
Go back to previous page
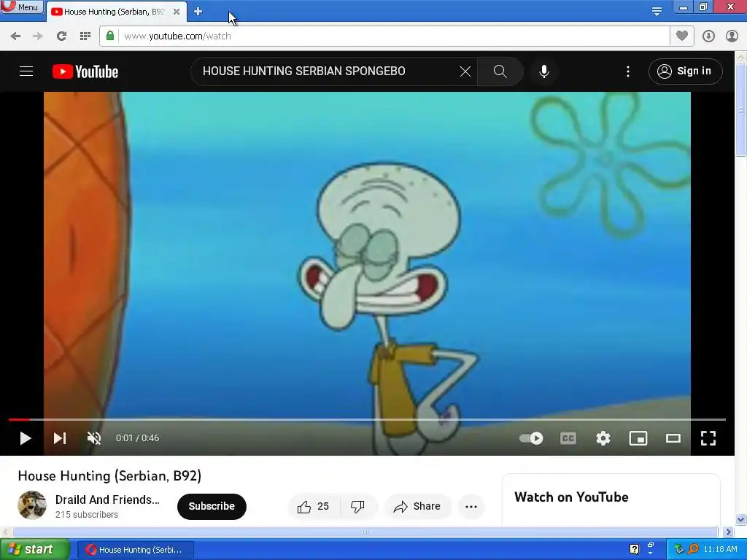coord(15,36)
